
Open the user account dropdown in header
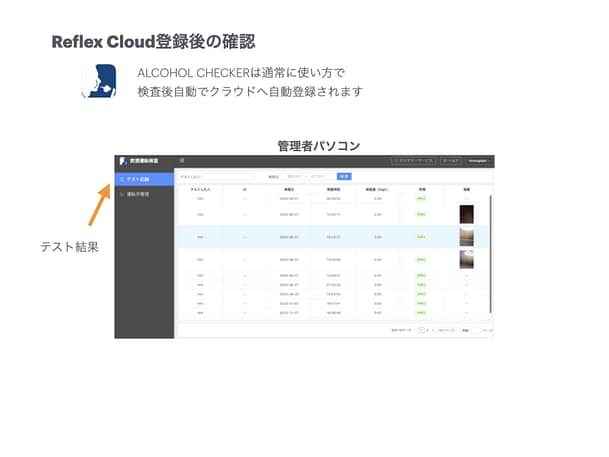click(x=478, y=161)
